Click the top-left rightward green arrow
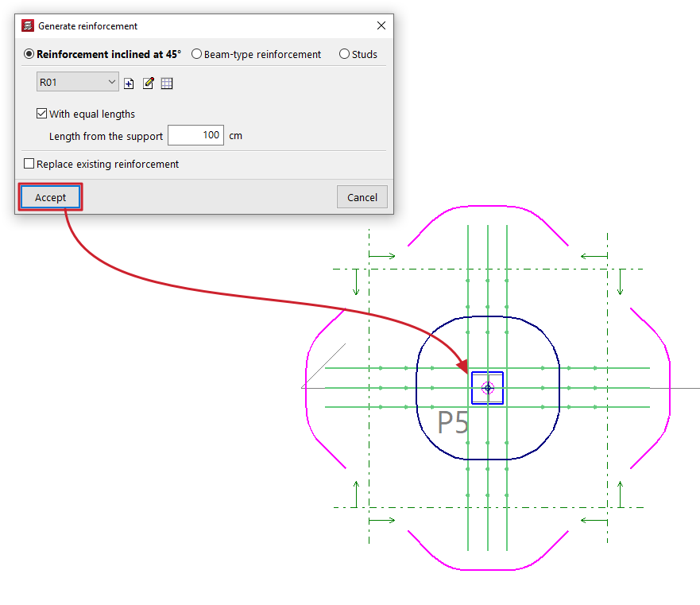700x605 pixels. point(381,255)
